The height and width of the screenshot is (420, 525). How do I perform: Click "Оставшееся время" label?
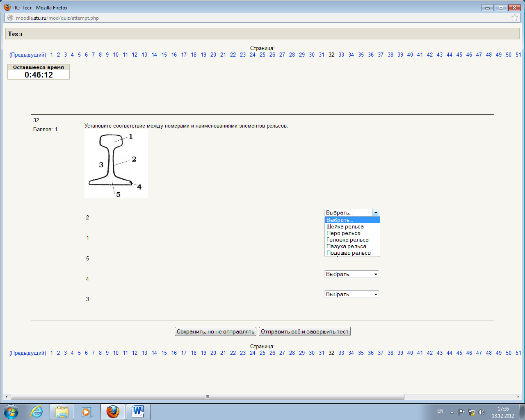point(39,67)
